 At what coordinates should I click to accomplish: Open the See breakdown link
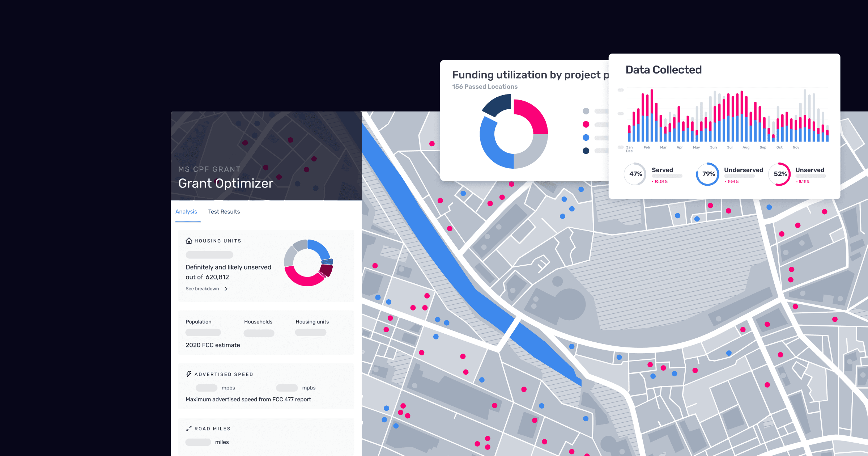pyautogui.click(x=202, y=289)
